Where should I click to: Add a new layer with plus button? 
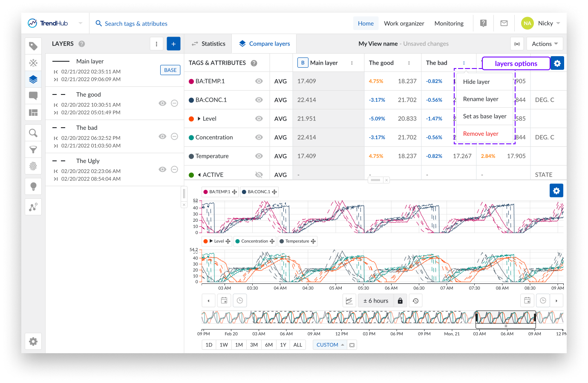pyautogui.click(x=173, y=44)
